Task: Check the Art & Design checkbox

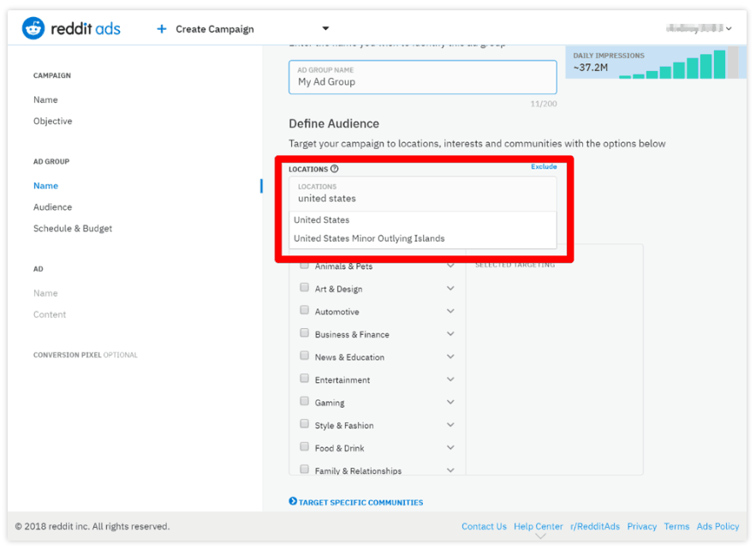Action: coord(304,288)
